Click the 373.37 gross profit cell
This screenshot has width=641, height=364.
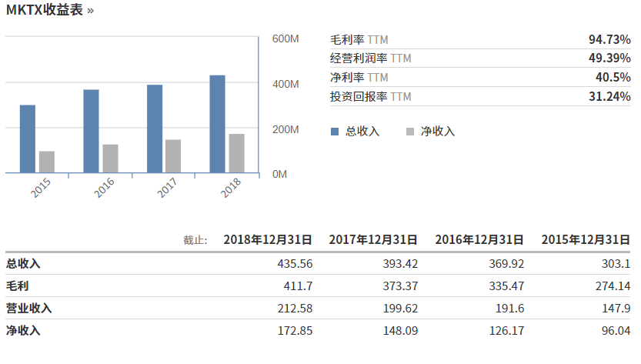(x=400, y=286)
